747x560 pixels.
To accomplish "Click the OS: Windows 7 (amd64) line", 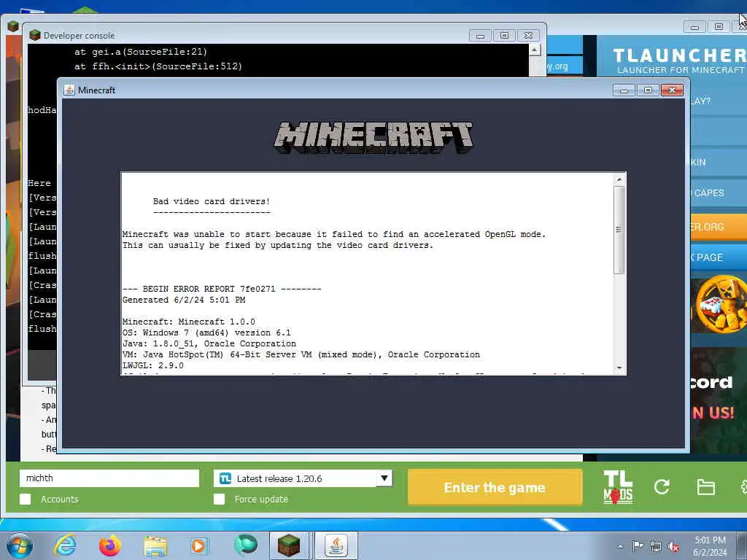I will [206, 332].
